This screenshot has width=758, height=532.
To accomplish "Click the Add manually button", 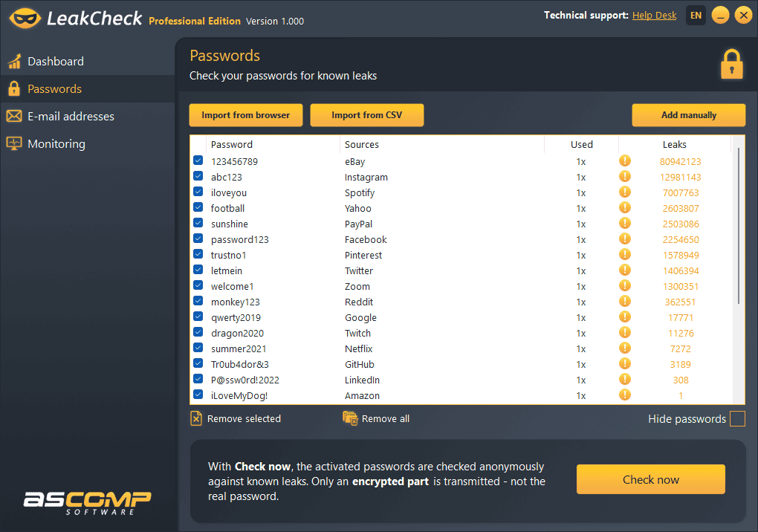I will pyautogui.click(x=687, y=115).
